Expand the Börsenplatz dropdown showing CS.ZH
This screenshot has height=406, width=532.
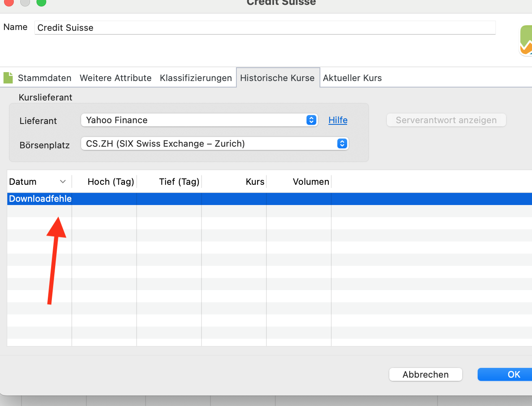215,143
